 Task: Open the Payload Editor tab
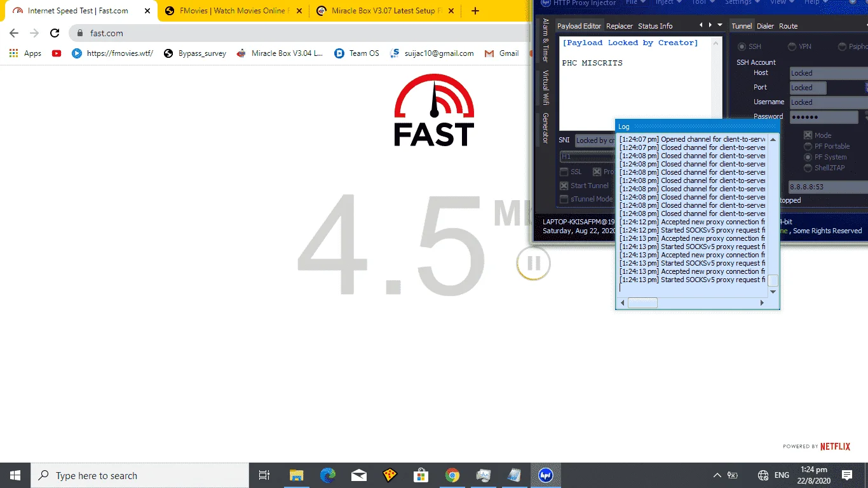point(579,26)
